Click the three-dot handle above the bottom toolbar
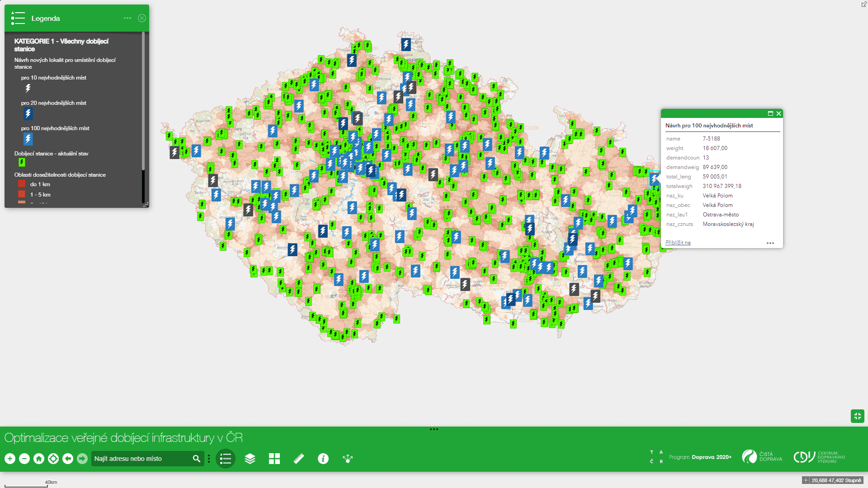Viewport: 868px width, 488px height. click(434, 429)
